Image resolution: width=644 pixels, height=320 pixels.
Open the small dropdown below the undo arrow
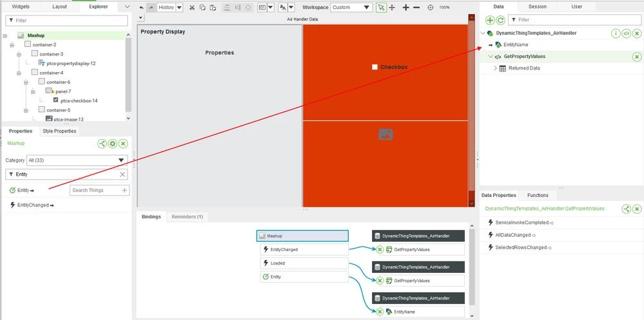[x=141, y=17]
